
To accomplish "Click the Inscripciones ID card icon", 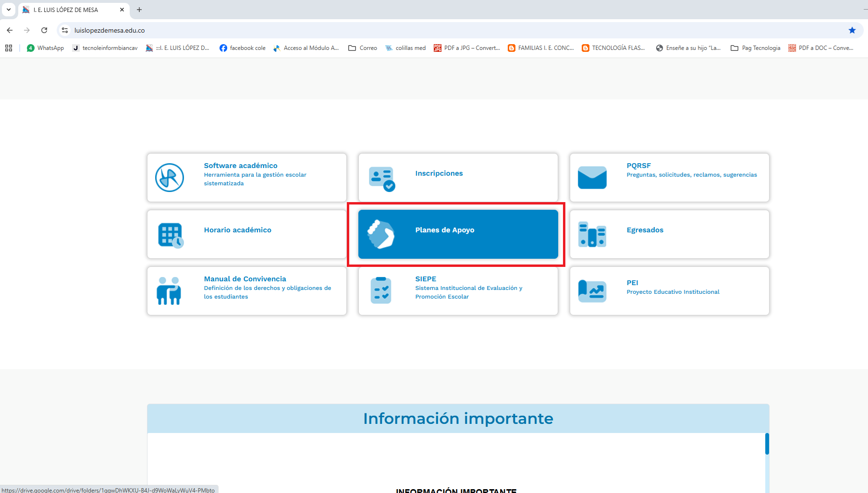I will 382,179.
